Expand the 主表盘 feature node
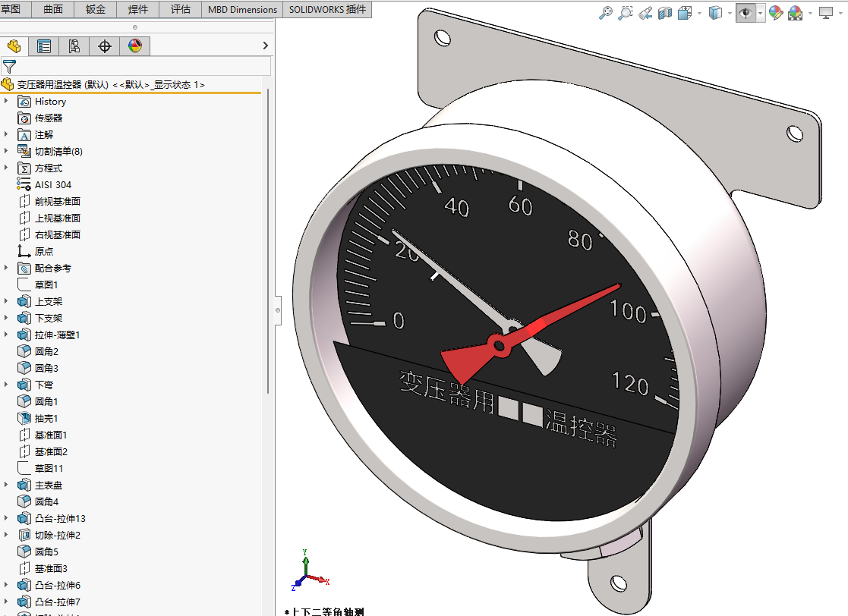Screen dimensions: 848x616 pyautogui.click(x=6, y=485)
